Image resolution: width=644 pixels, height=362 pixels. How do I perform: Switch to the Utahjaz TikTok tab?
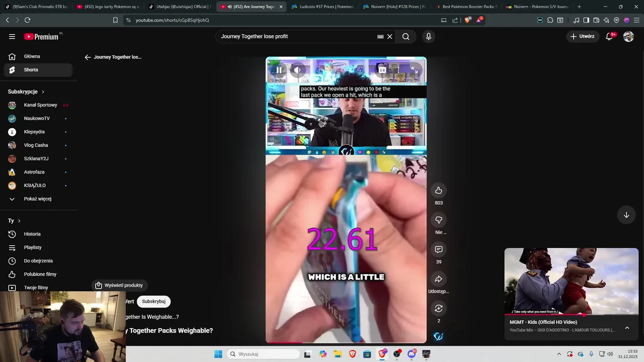point(180,7)
